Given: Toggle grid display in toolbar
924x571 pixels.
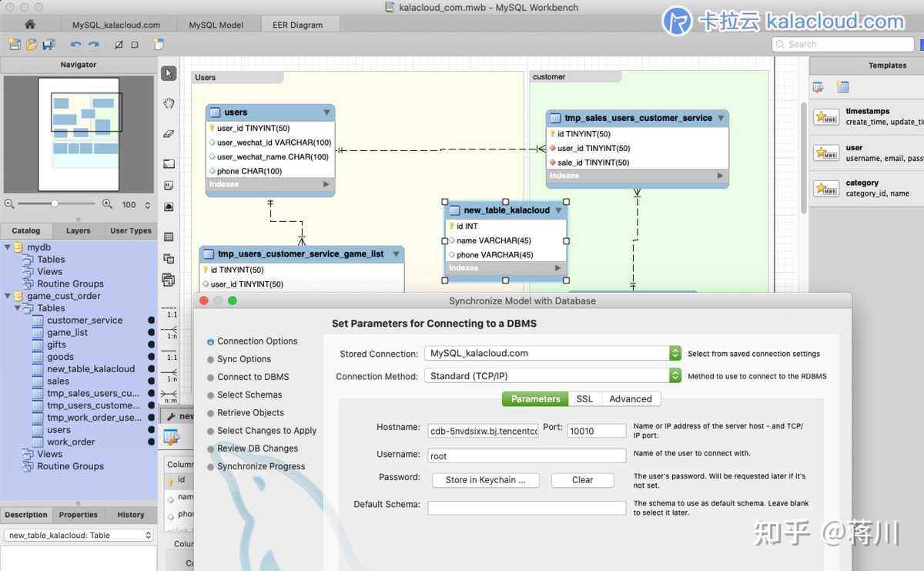Looking at the screenshot, I should point(119,45).
